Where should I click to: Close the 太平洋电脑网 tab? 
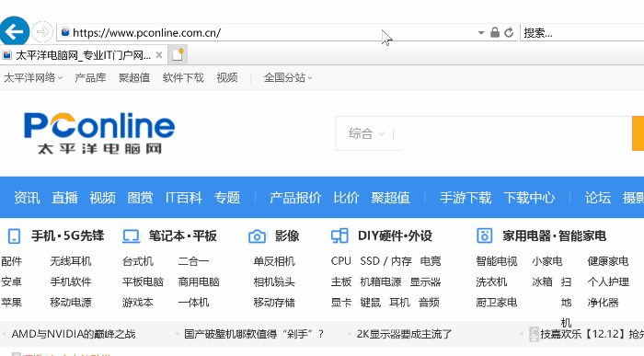point(159,54)
